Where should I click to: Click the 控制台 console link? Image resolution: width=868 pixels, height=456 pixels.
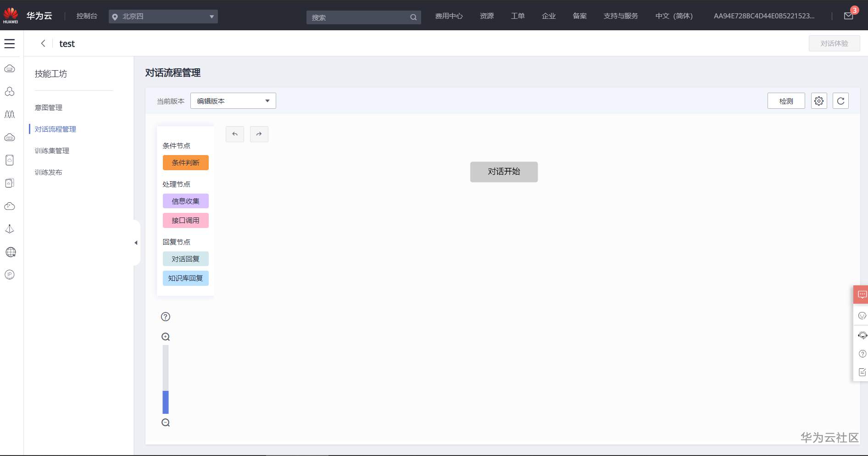(x=87, y=16)
